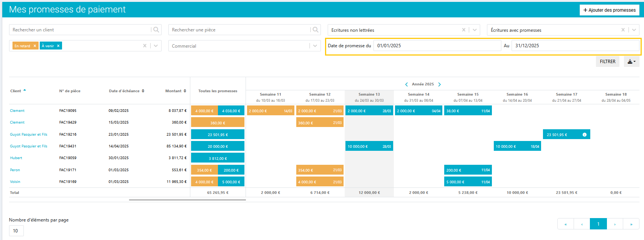Remove the 'À venir' status tag
The width and height of the screenshot is (644, 240).
pyautogui.click(x=58, y=46)
